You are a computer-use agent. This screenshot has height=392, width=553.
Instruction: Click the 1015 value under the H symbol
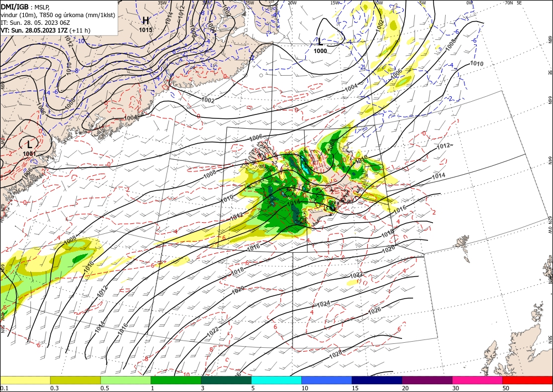tap(145, 30)
